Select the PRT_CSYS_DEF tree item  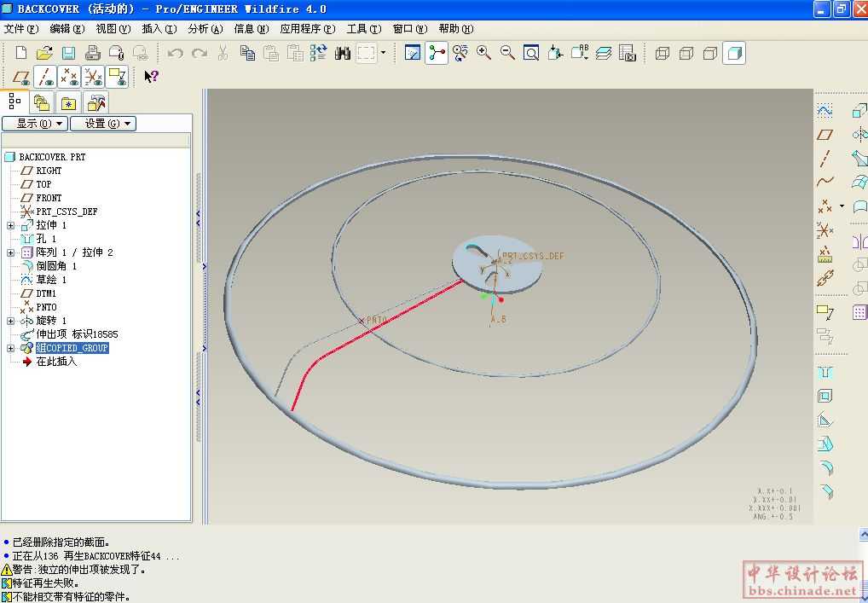pyautogui.click(x=67, y=212)
